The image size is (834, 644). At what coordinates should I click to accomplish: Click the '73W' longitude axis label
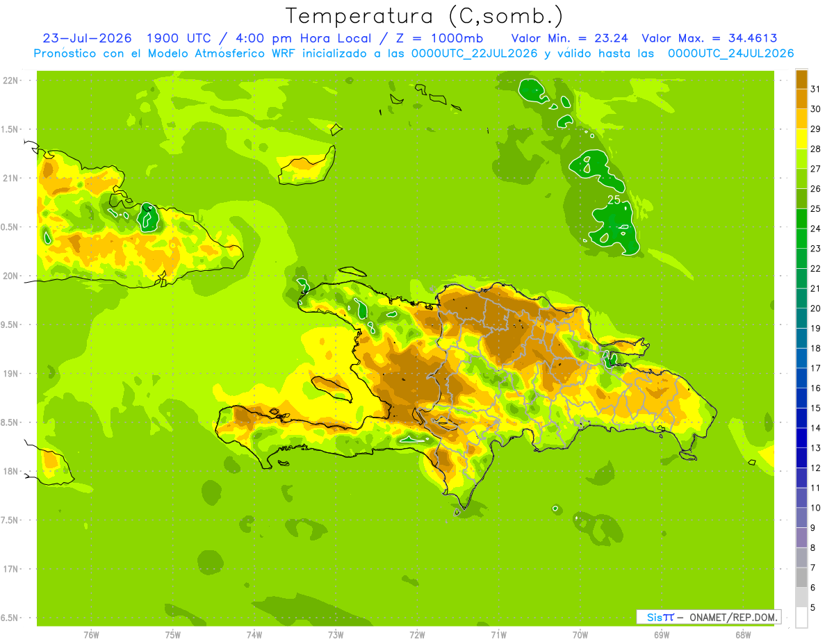point(336,635)
